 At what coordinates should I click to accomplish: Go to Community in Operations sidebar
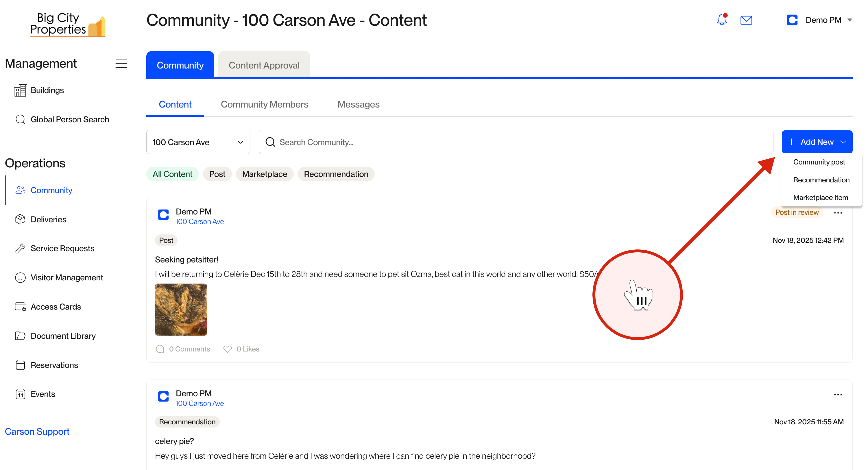click(x=51, y=190)
